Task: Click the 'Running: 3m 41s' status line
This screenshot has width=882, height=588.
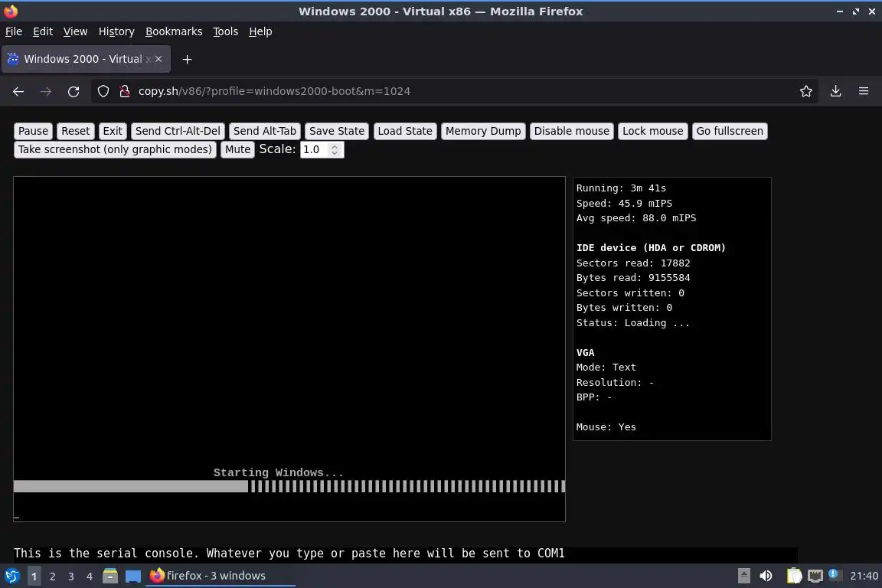Action: click(621, 188)
